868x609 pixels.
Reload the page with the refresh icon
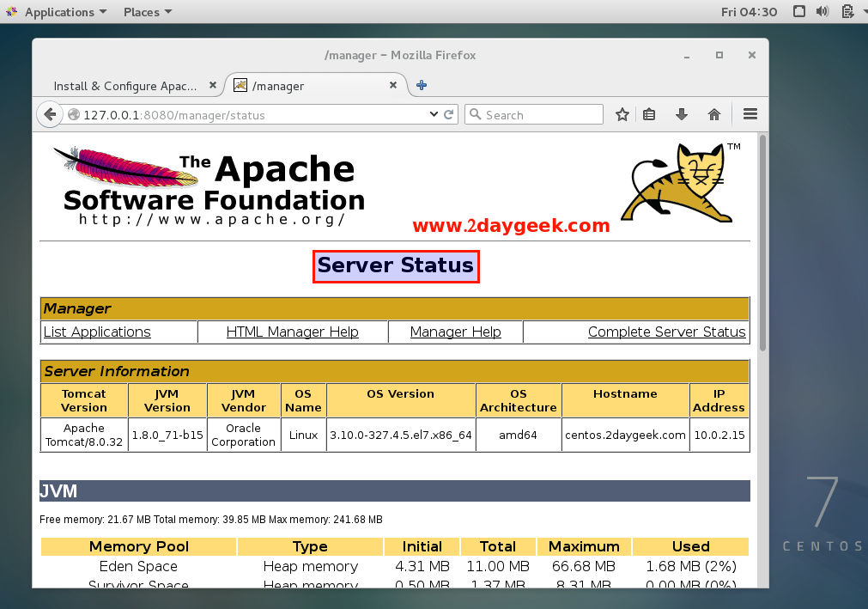coord(448,114)
